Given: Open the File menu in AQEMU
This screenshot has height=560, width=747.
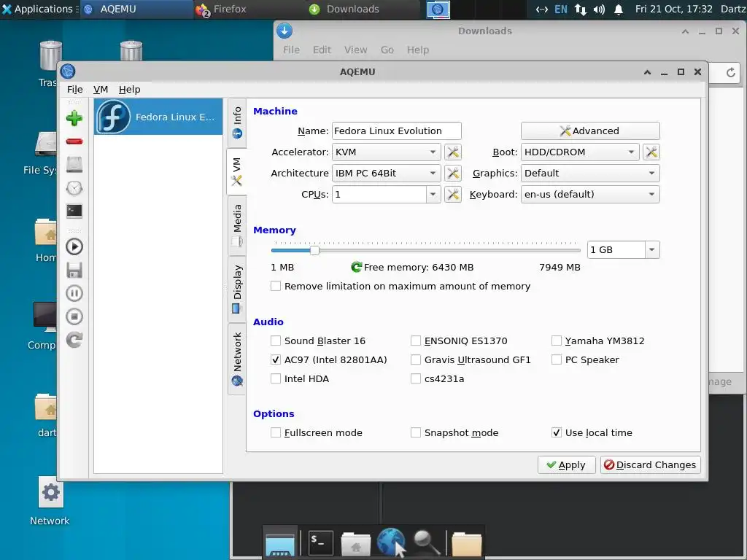Looking at the screenshot, I should pos(75,89).
